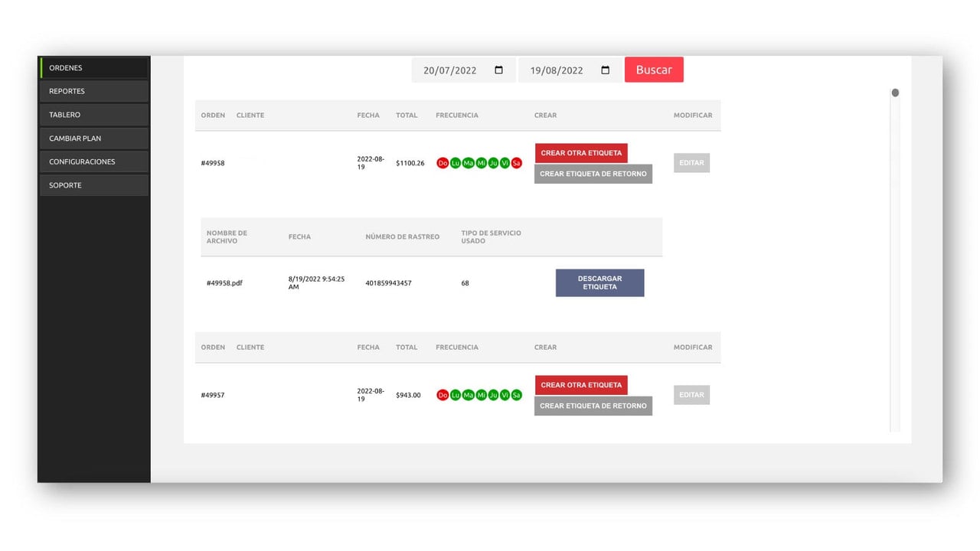Go to Tablero in the sidebar

point(93,115)
